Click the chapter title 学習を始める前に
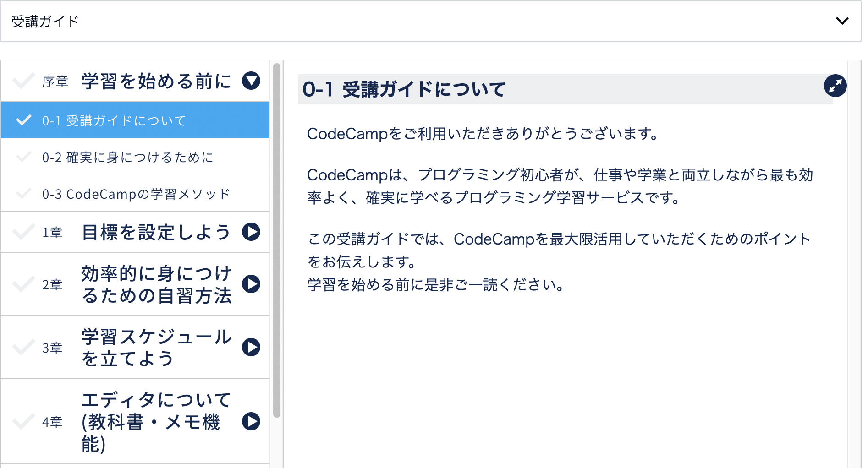Viewport: 868px width, 468px height. [x=156, y=82]
